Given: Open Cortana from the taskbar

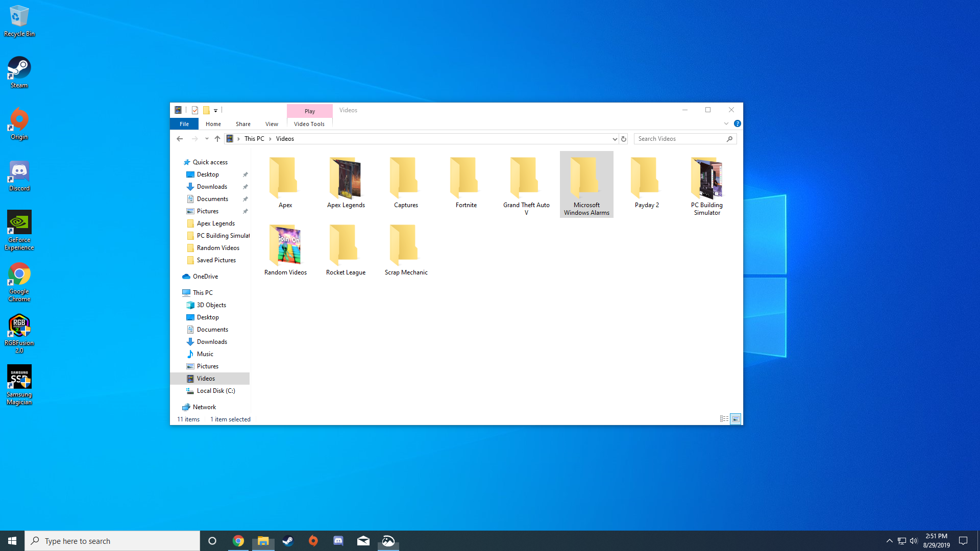Looking at the screenshot, I should (x=212, y=541).
